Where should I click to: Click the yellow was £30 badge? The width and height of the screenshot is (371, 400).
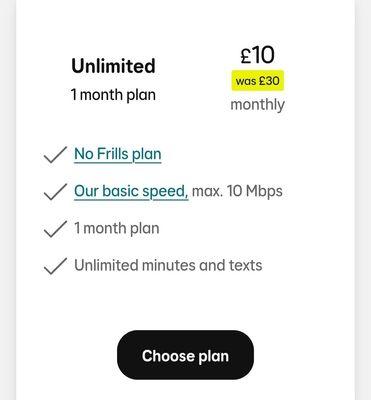point(258,81)
